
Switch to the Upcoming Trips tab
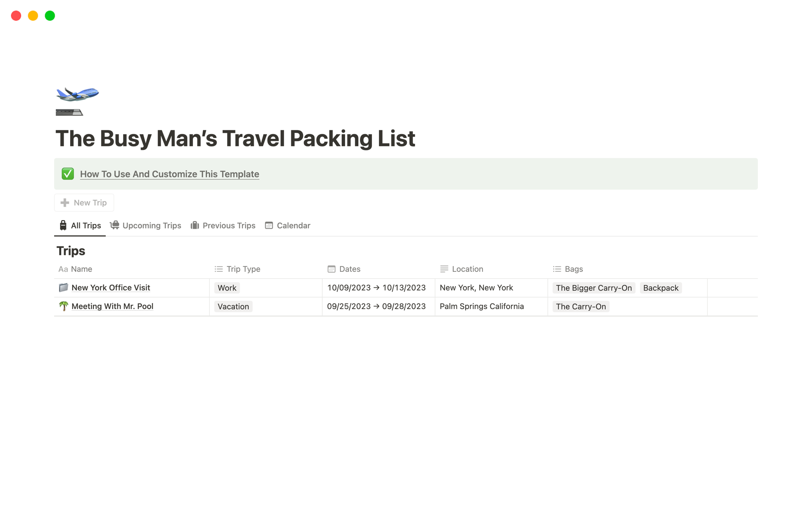pos(146,226)
